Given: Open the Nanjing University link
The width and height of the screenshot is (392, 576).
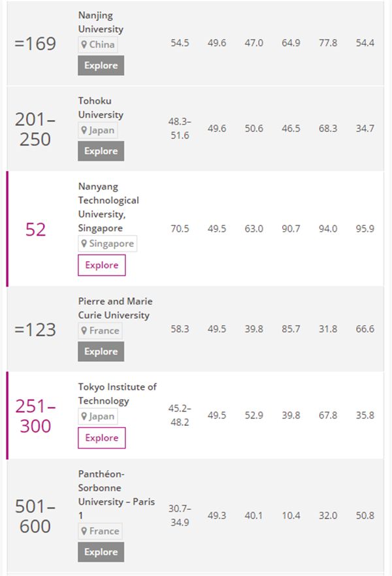Looking at the screenshot, I should coord(101,22).
